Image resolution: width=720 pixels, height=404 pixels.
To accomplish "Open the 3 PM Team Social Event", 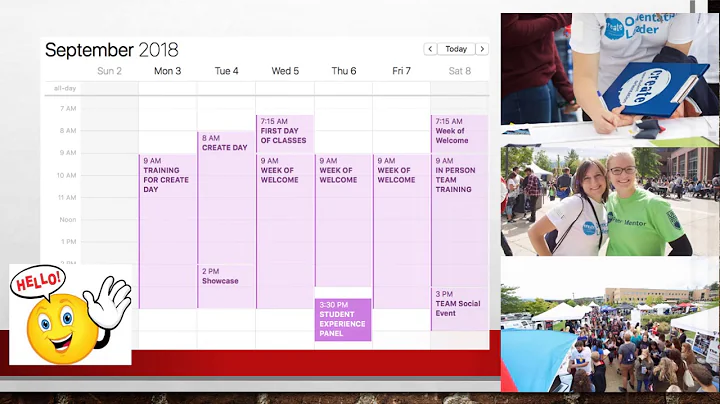I will point(459,309).
